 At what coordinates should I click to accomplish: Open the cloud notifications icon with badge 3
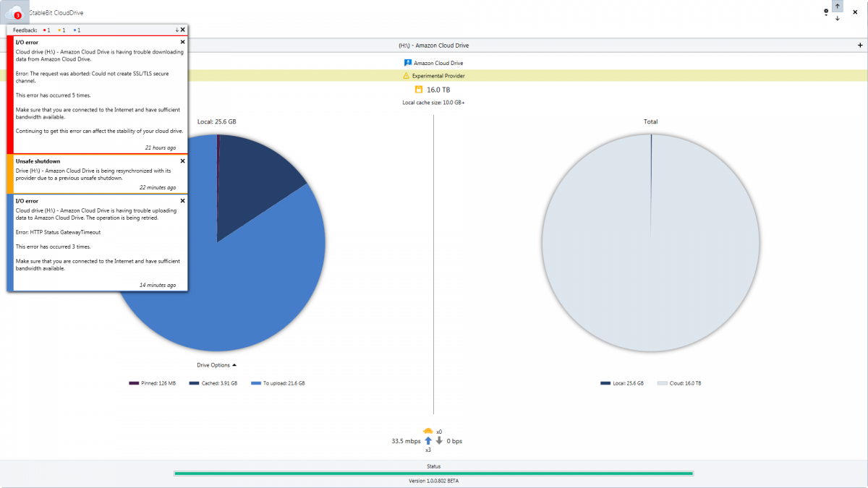coord(14,13)
